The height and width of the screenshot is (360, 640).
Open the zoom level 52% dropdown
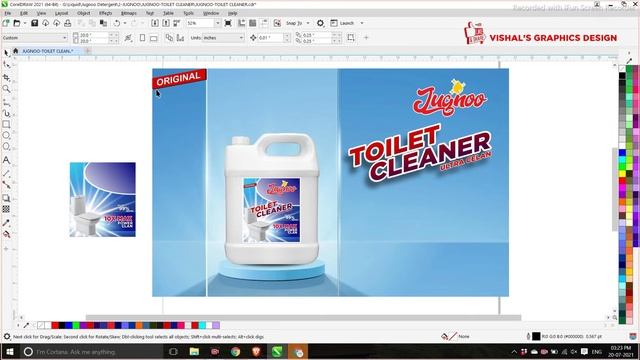(x=217, y=23)
